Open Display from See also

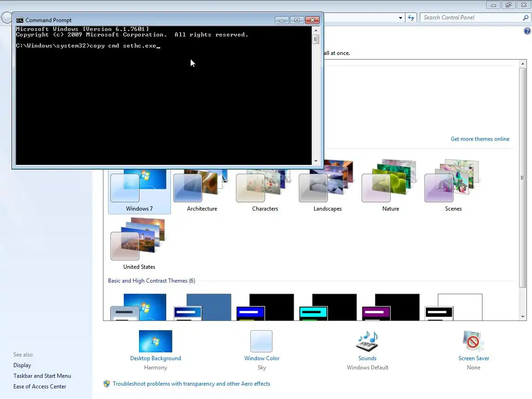pos(22,365)
